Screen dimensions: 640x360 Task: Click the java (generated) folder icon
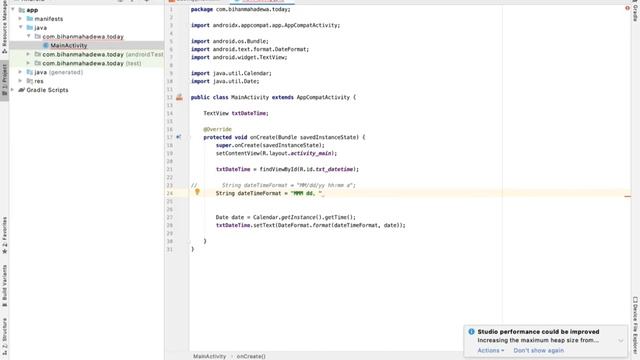click(x=30, y=72)
